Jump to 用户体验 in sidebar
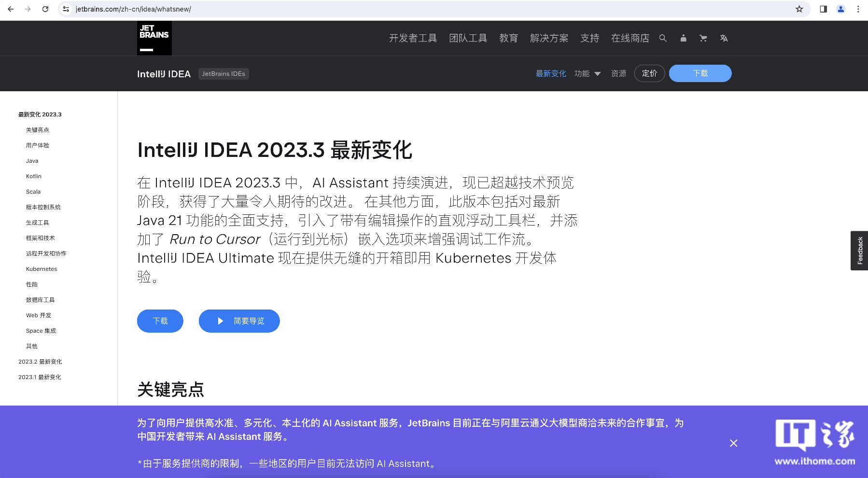This screenshot has height=478, width=868. point(38,145)
